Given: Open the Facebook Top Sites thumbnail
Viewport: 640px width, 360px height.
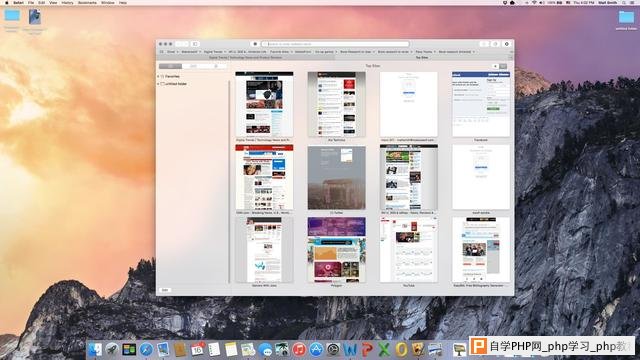Looking at the screenshot, I should [x=481, y=104].
